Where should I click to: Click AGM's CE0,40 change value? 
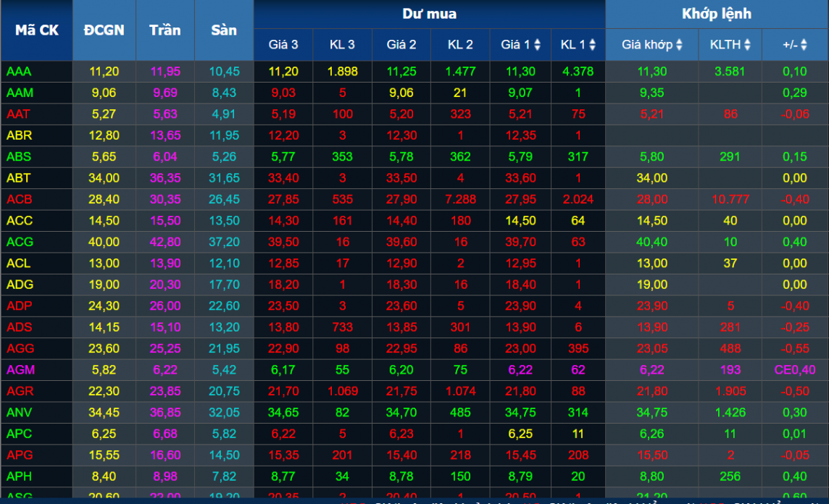794,369
